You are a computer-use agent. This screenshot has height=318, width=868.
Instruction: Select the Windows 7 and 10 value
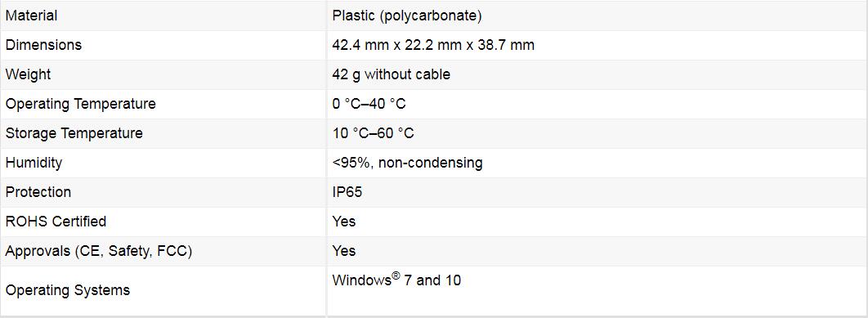396,280
